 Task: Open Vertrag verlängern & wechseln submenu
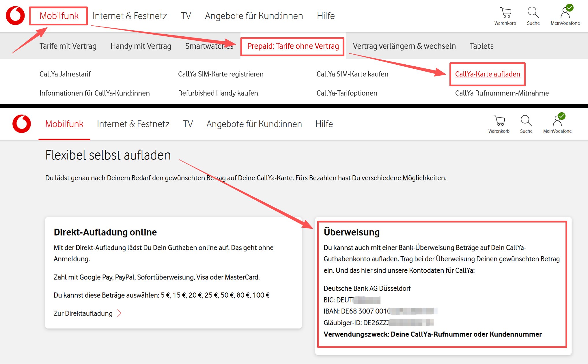pos(404,46)
